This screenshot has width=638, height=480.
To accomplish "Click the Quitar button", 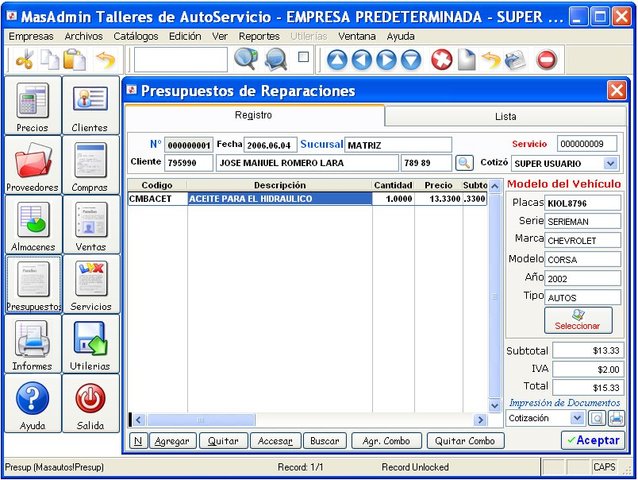I will coord(223,441).
